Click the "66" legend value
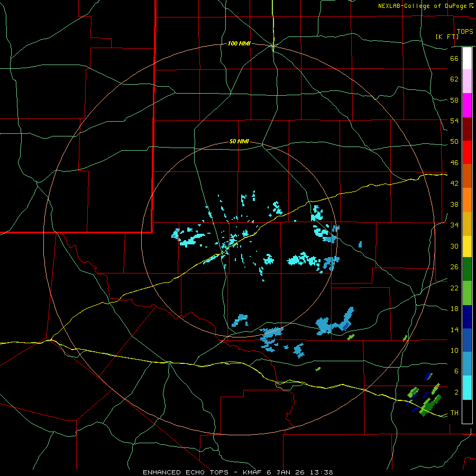The width and height of the screenshot is (476, 476). point(454,58)
